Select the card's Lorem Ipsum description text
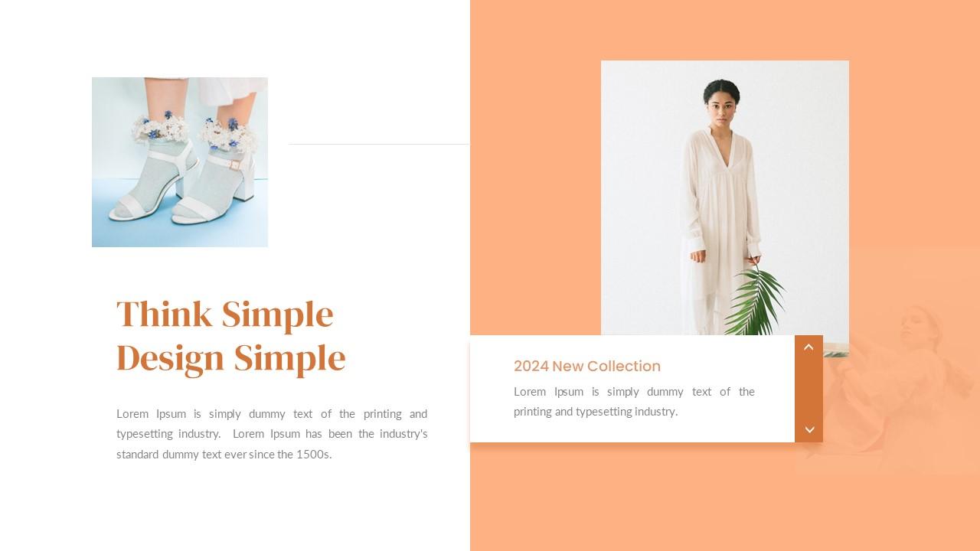Screen dimensions: 980x551 click(x=634, y=402)
